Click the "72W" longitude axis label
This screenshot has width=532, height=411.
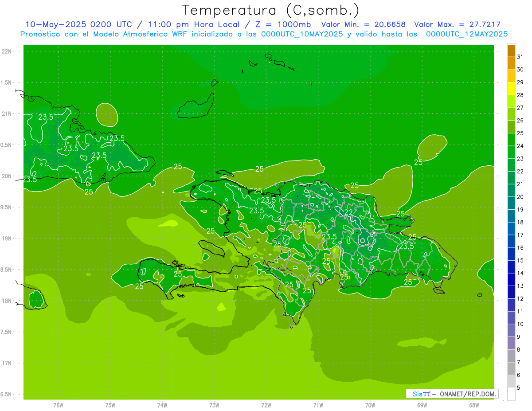266,405
